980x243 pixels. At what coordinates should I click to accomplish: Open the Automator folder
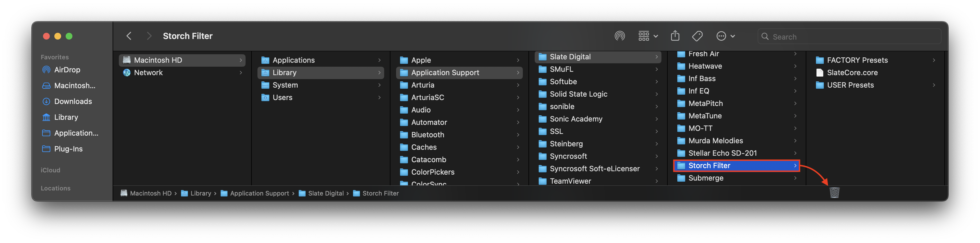[x=459, y=122]
